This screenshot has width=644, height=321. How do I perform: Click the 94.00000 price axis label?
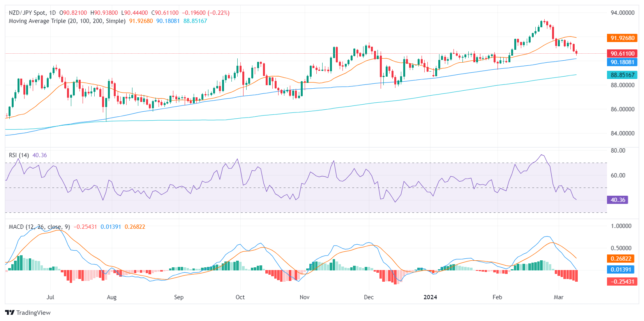(623, 13)
